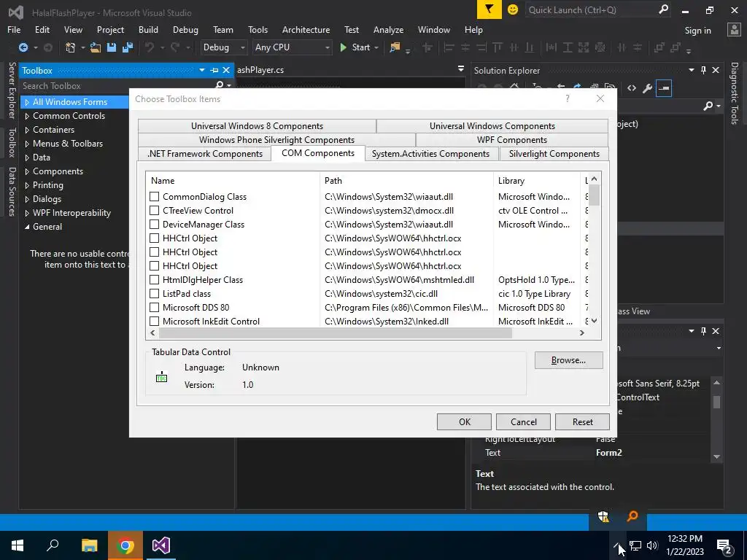
Task: Click the Toolbox panel auto-hide pin
Action: [x=214, y=71]
